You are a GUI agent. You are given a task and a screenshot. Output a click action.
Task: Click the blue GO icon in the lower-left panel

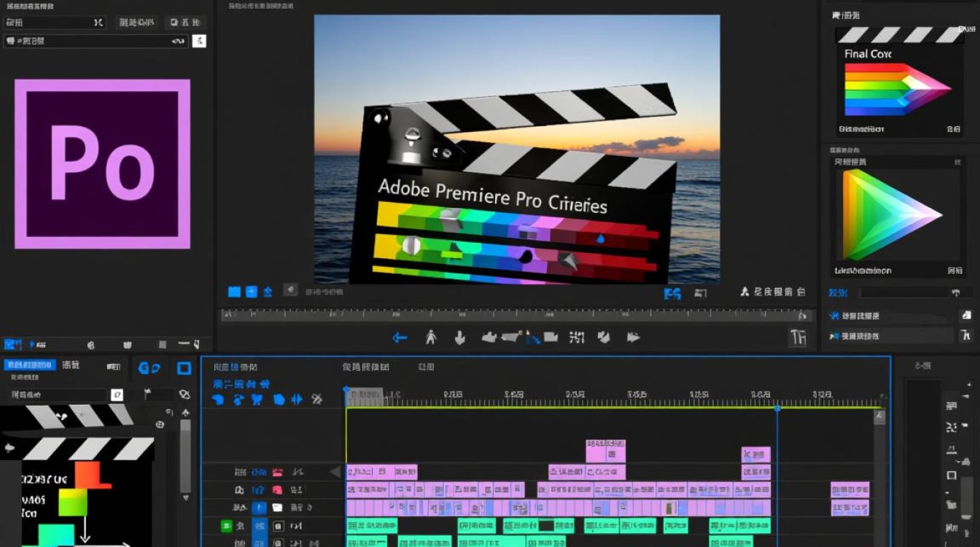click(x=149, y=368)
